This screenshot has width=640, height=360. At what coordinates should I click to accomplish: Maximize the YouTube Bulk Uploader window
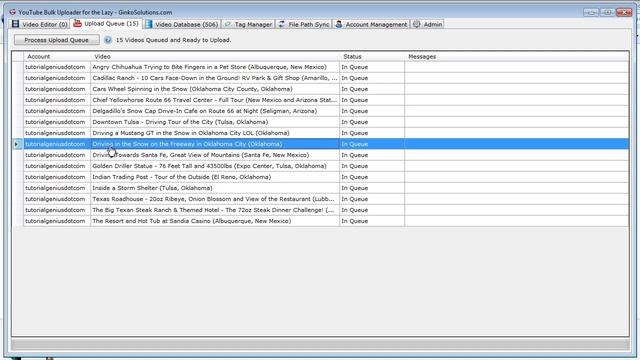pyautogui.click(x=607, y=12)
